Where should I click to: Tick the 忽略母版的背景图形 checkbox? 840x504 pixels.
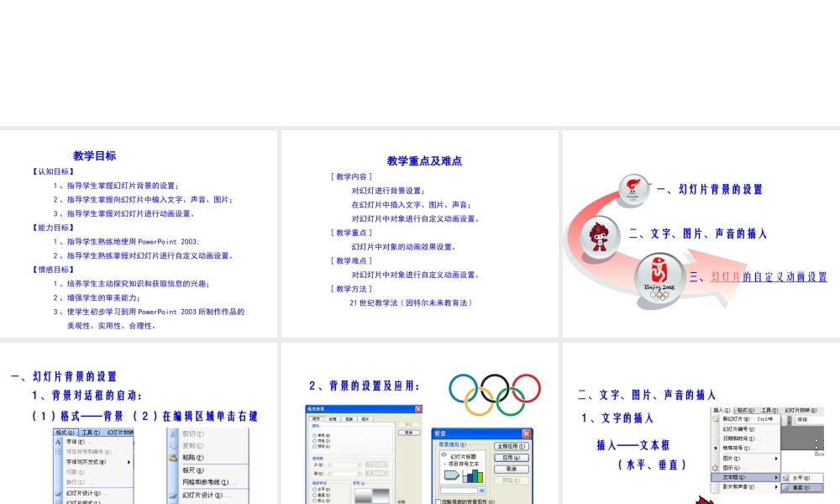pyautogui.click(x=438, y=501)
